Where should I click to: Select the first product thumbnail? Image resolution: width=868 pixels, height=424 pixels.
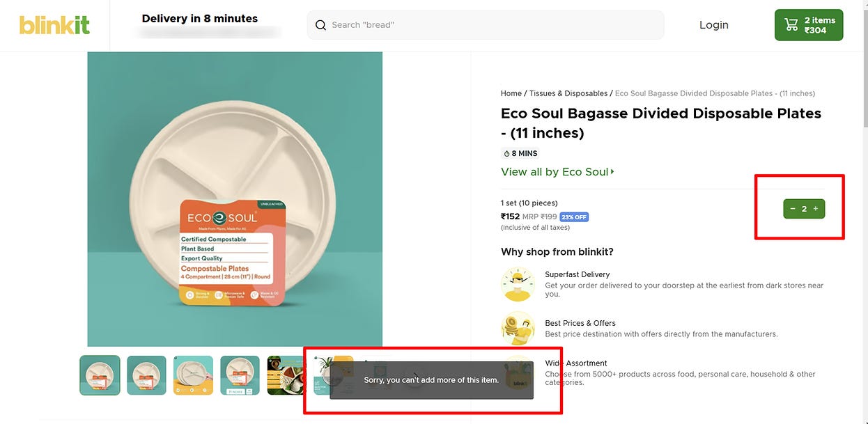100,375
